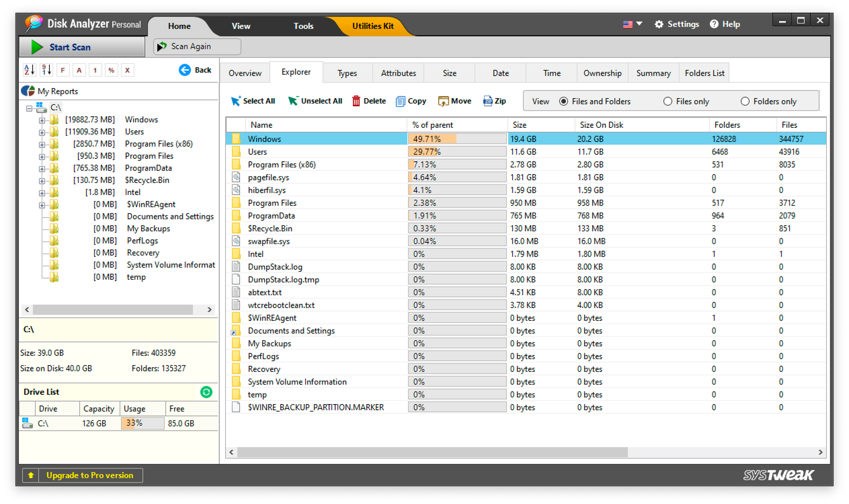The height and width of the screenshot is (504, 849).
Task: Expand the Users folder in the tree
Action: [x=42, y=132]
